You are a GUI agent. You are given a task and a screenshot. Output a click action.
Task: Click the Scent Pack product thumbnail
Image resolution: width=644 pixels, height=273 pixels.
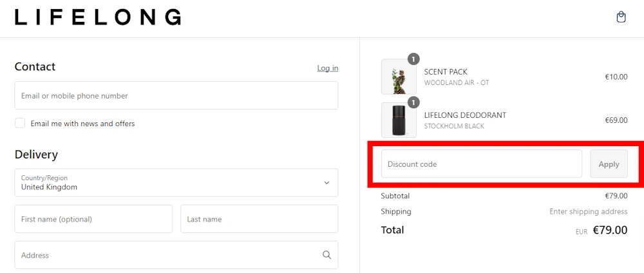399,77
